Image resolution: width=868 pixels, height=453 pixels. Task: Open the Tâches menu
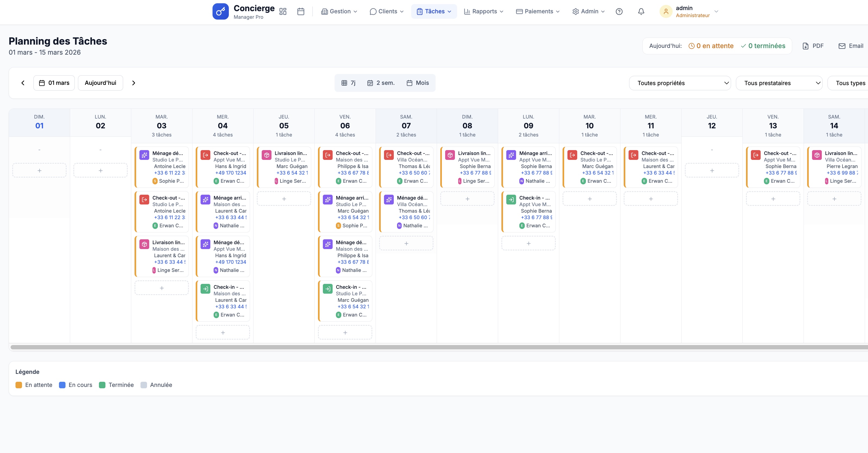[434, 11]
